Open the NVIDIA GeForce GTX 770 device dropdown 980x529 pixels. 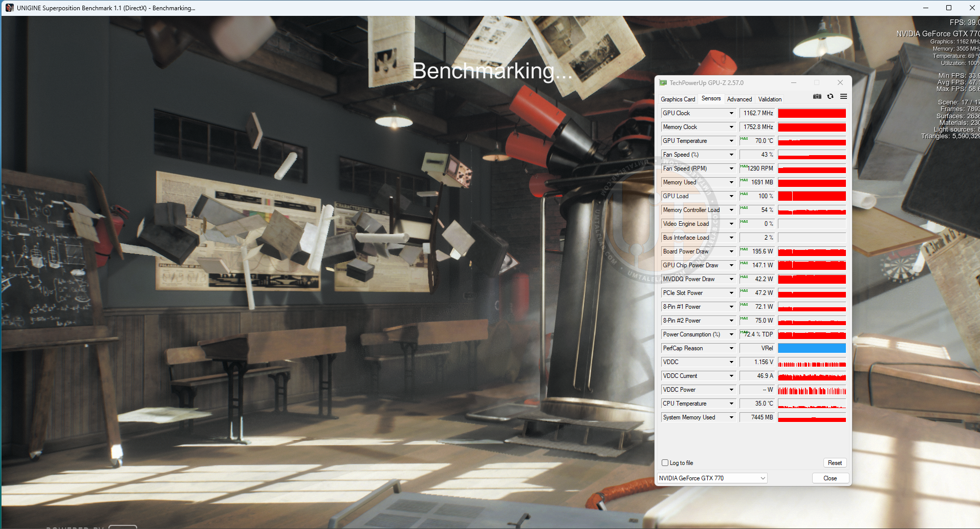tap(712, 478)
